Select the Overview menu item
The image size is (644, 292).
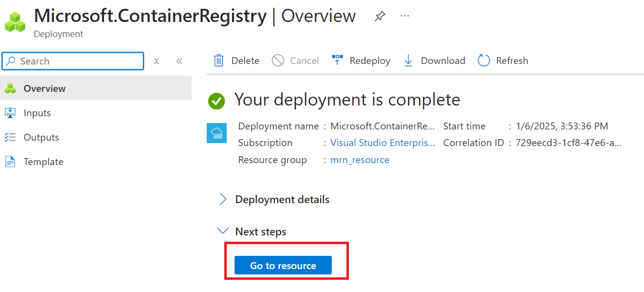tap(96, 88)
